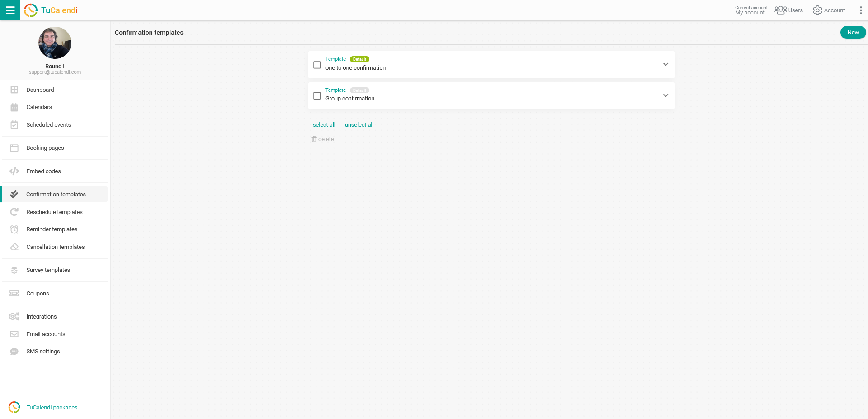This screenshot has width=868, height=419.
Task: Create a new confirmation template with the New button
Action: tap(853, 32)
